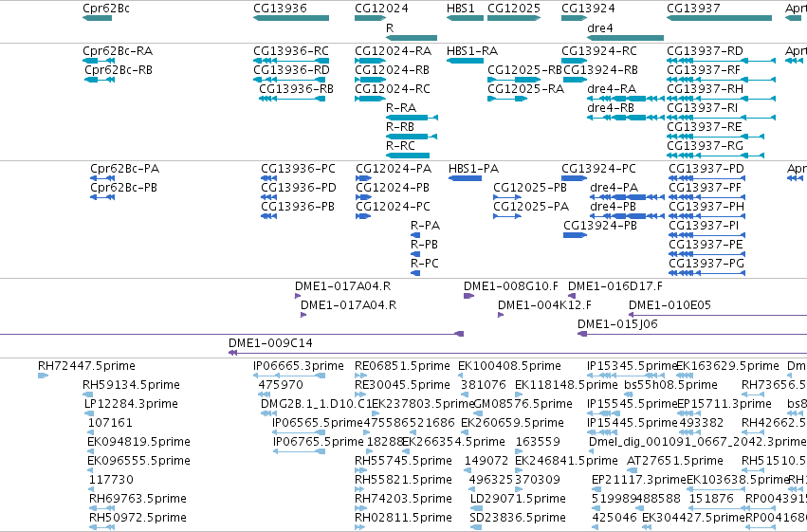Click transcript CG12024-RB

coord(370,80)
